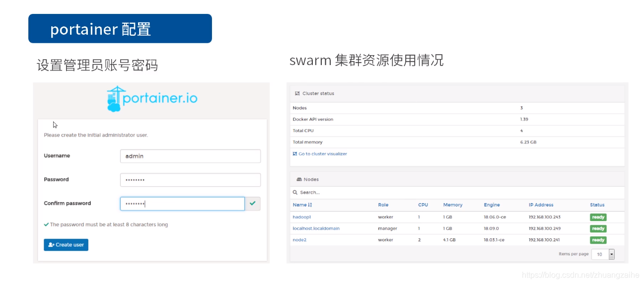Viewport: 644px width, 284px height.
Task: Click the Total memory label
Action: [307, 142]
